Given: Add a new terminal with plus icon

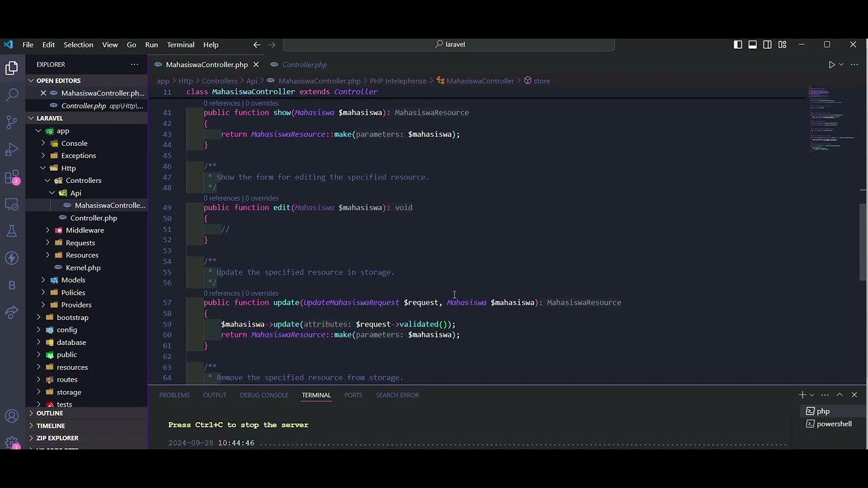Looking at the screenshot, I should click(802, 394).
